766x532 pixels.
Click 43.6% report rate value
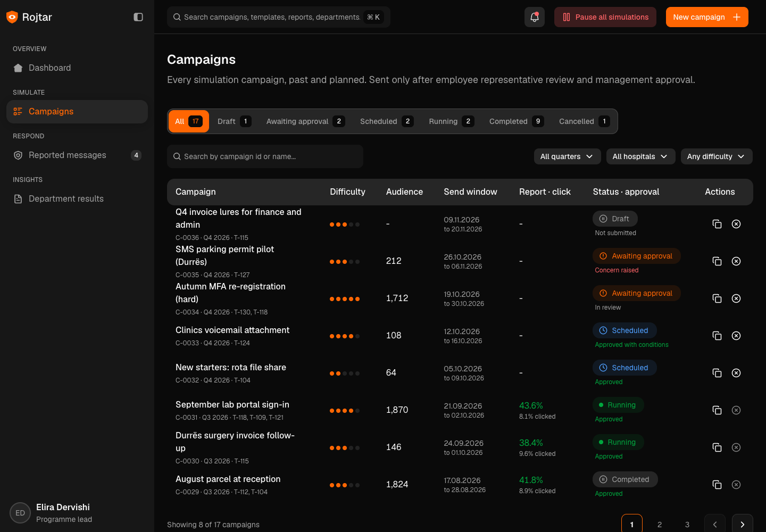(531, 405)
